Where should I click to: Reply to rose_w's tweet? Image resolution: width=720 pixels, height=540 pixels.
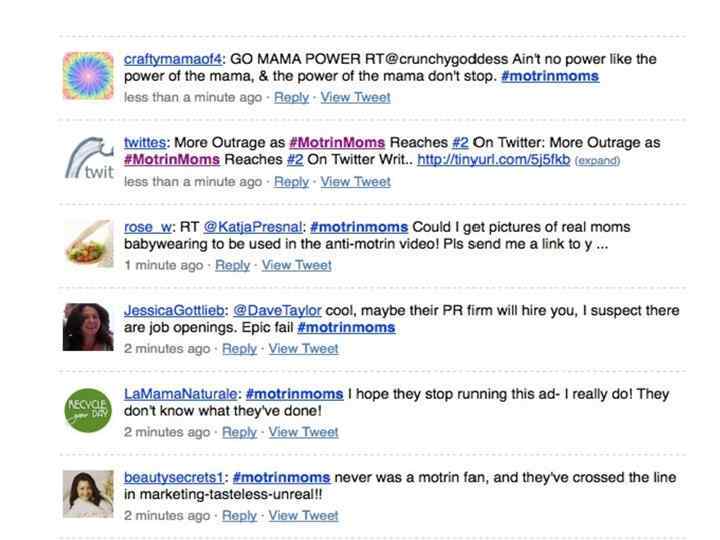point(232,265)
